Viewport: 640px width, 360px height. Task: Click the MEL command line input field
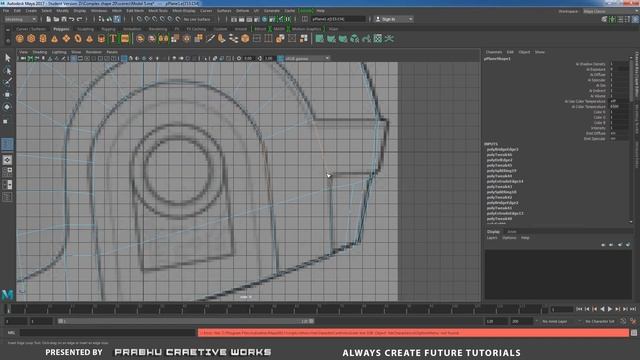tap(108, 333)
